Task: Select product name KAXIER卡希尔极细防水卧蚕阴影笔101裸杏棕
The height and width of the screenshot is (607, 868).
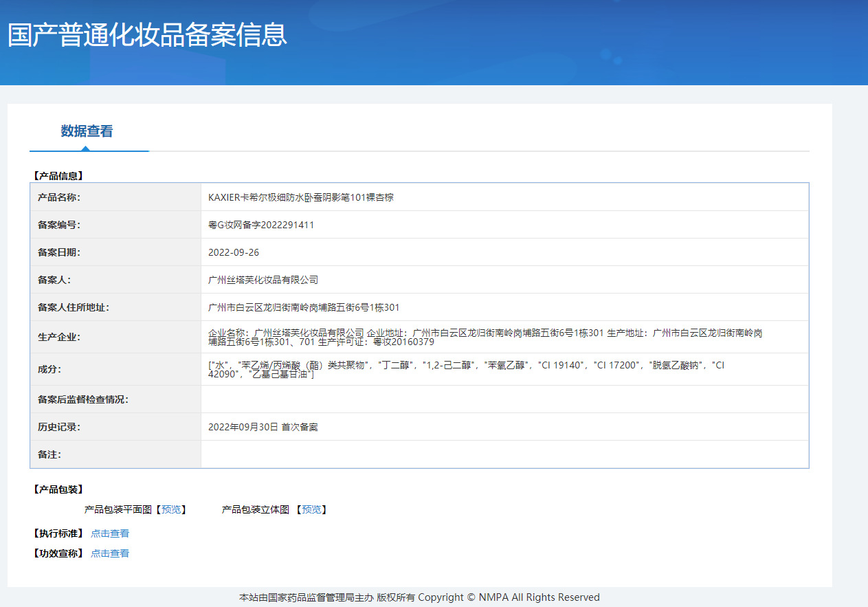Action: point(301,197)
